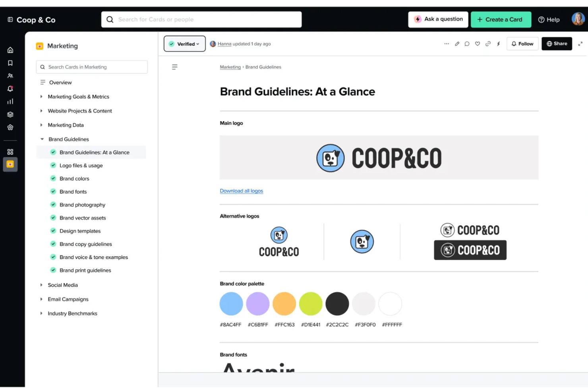
Task: Follow this card
Action: click(x=522, y=44)
